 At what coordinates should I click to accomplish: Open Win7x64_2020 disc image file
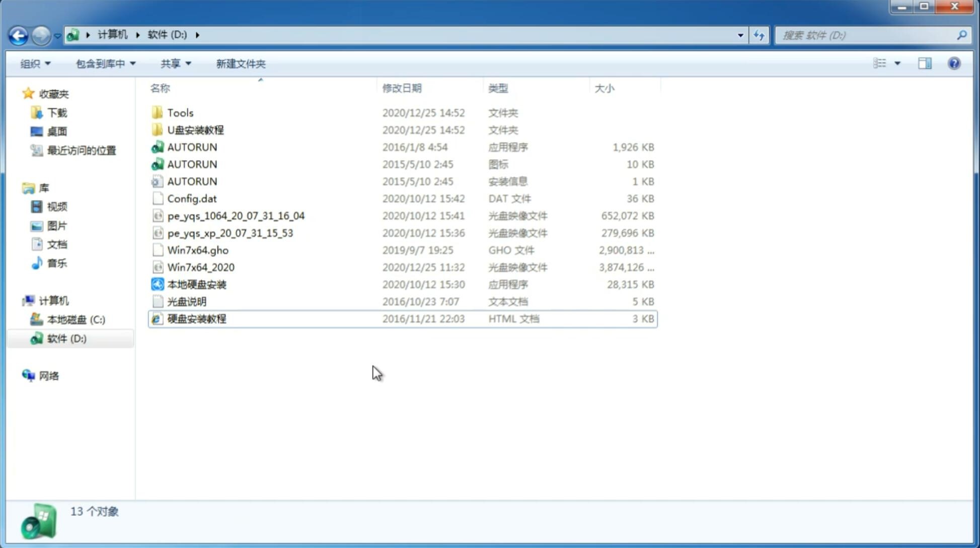(200, 266)
